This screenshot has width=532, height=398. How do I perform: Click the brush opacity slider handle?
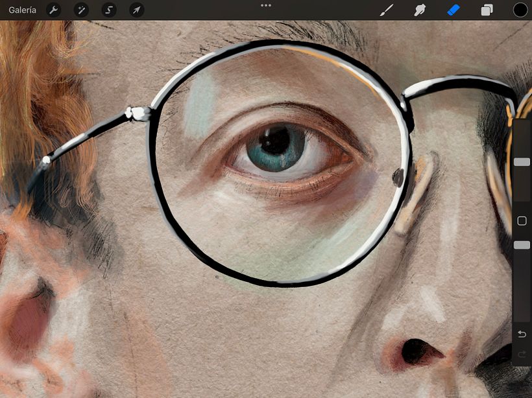(x=522, y=245)
